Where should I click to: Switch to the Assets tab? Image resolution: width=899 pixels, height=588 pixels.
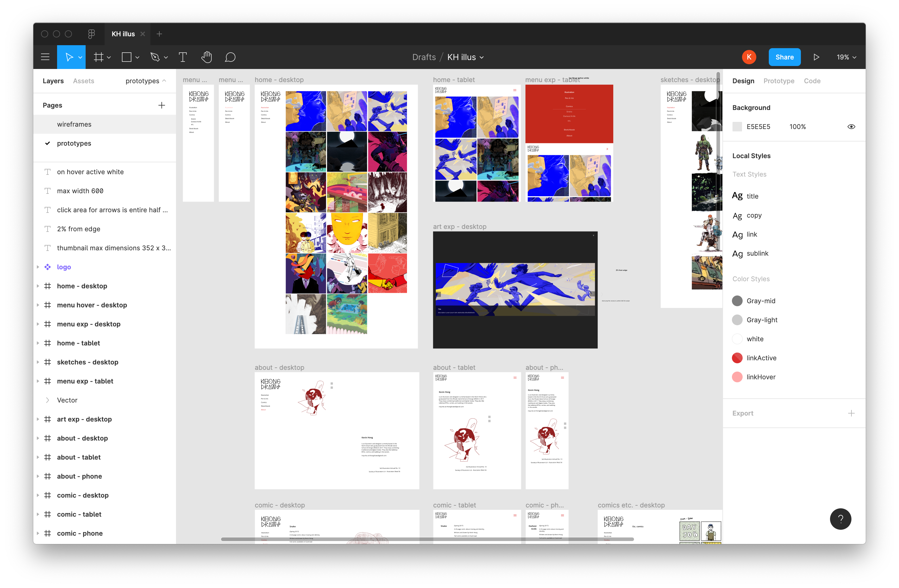point(84,81)
